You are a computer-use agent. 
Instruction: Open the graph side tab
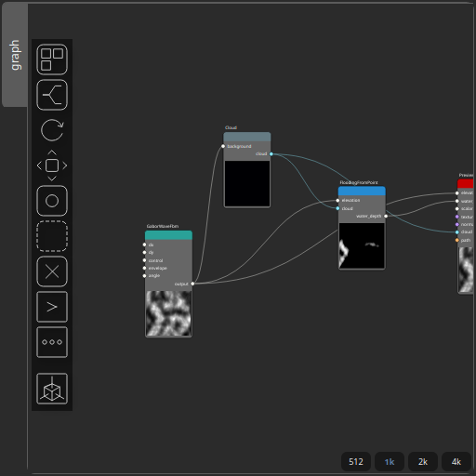15,55
